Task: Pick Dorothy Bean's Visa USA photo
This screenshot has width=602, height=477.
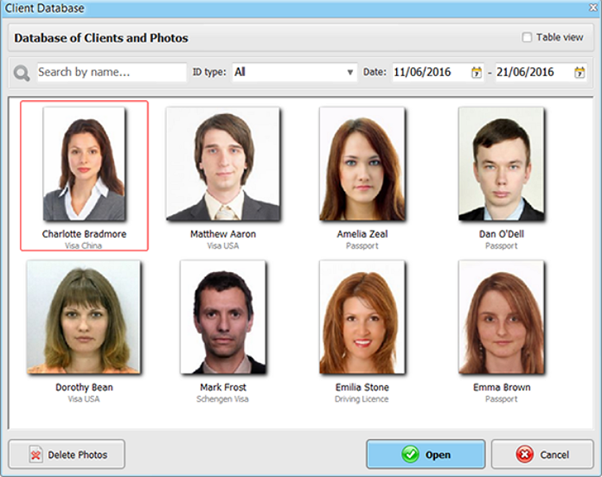Action: tap(84, 316)
